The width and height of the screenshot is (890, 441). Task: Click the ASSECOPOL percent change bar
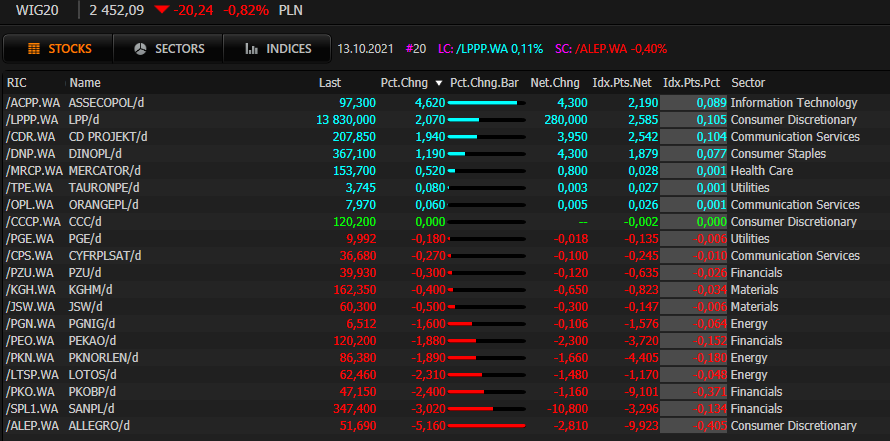pos(485,103)
